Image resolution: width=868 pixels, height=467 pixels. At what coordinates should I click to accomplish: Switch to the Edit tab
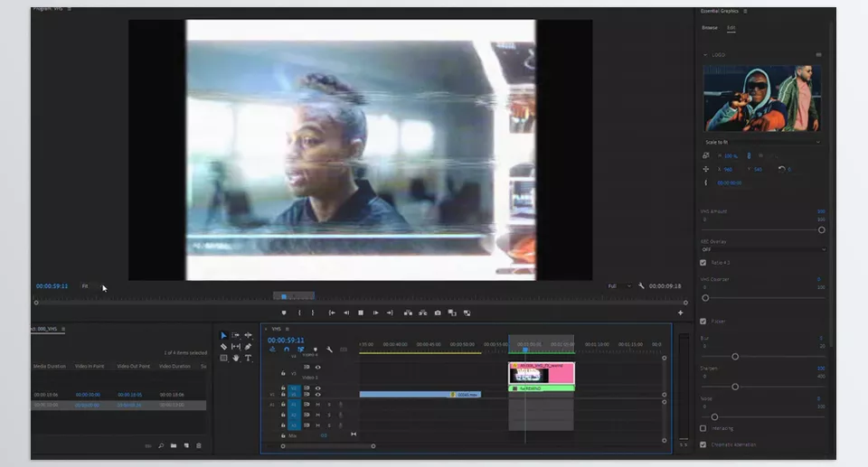pos(731,28)
